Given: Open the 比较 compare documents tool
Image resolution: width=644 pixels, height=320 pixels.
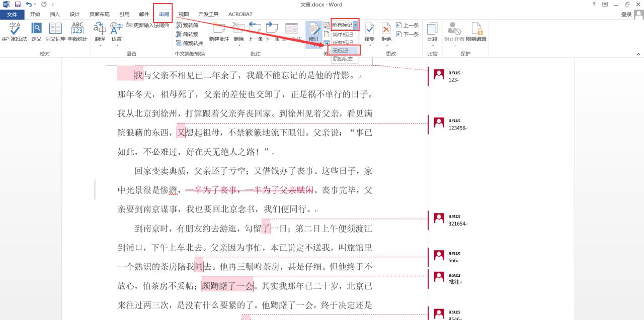Looking at the screenshot, I should point(432,31).
